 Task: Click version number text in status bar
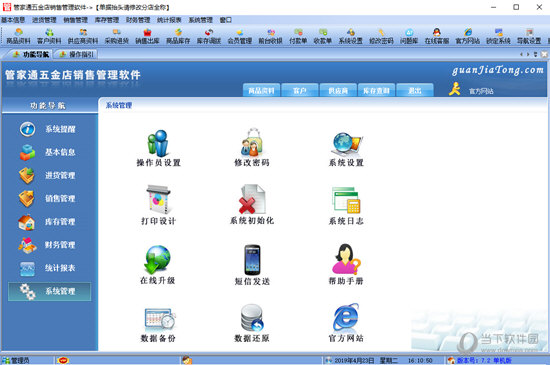484,360
